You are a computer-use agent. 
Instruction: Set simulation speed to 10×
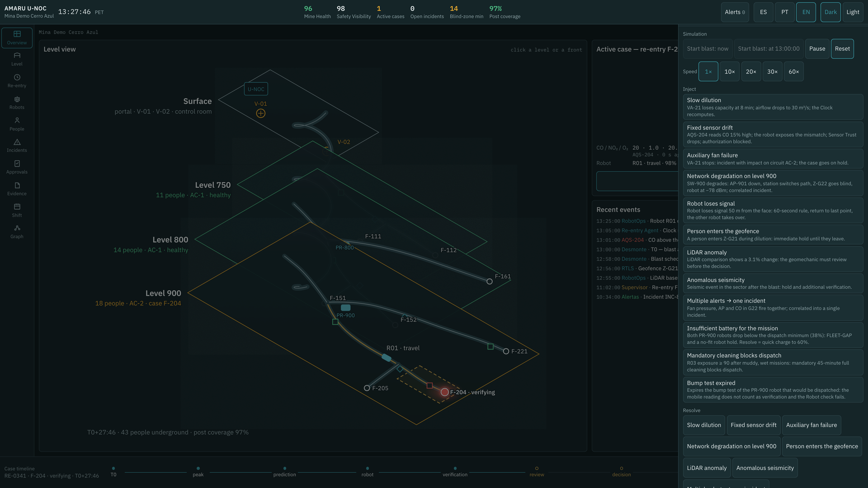[730, 72]
